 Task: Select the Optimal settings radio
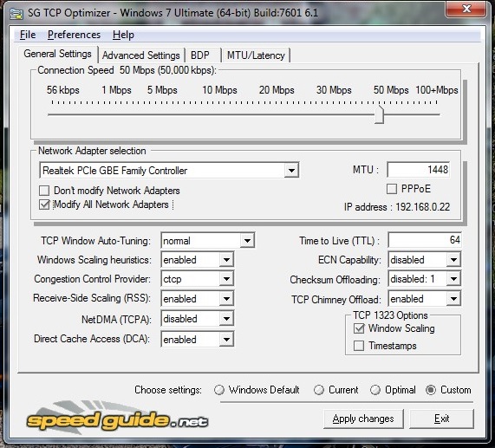pos(375,390)
